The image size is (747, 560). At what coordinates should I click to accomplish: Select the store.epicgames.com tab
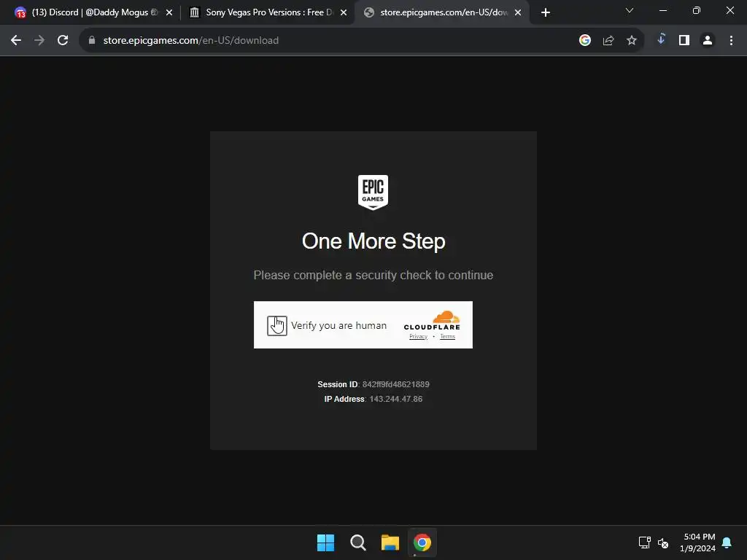(x=441, y=12)
